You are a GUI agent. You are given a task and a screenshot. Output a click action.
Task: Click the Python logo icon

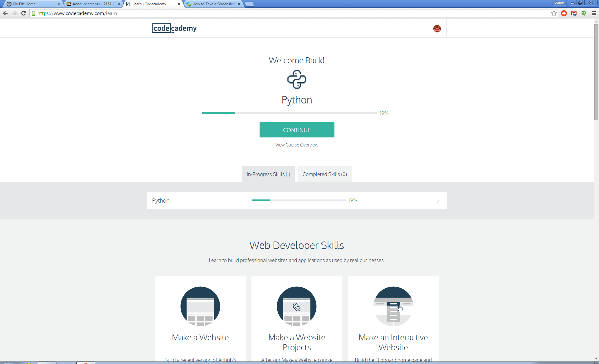[297, 79]
